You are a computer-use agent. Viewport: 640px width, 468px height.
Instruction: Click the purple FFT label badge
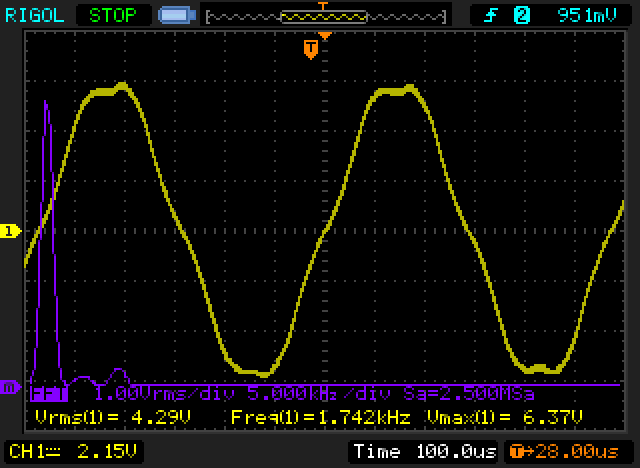[46, 394]
